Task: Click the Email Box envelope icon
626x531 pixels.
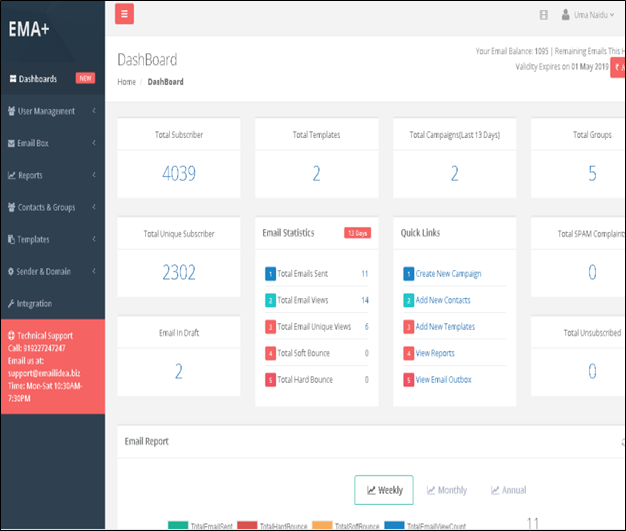Action: (11, 143)
